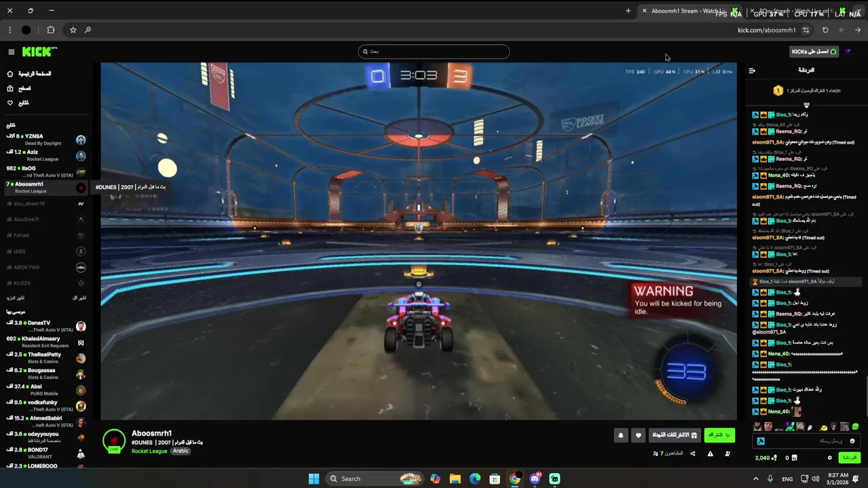
Task: Open Chrome from the taskbar
Action: pyautogui.click(x=515, y=479)
